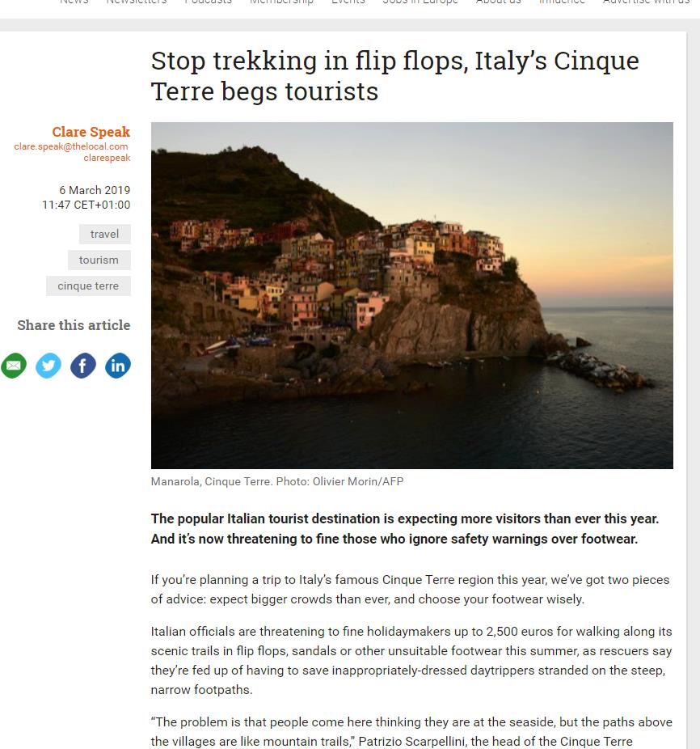
Task: Open Advertise with us link
Action: coord(646,2)
